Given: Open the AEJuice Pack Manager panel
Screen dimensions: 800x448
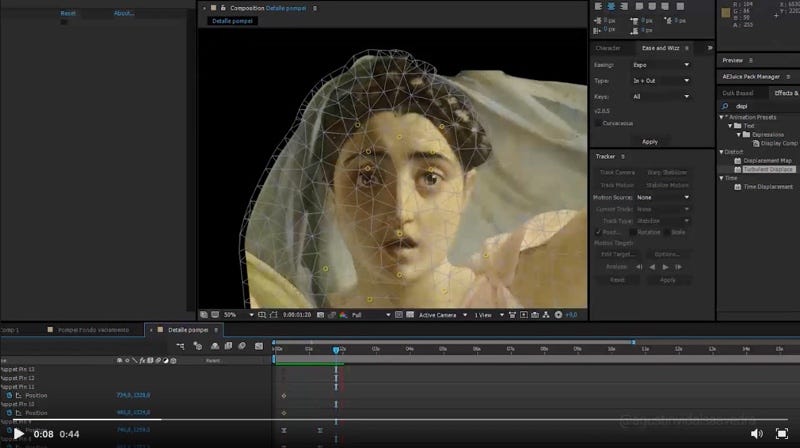Looking at the screenshot, I should [x=751, y=77].
